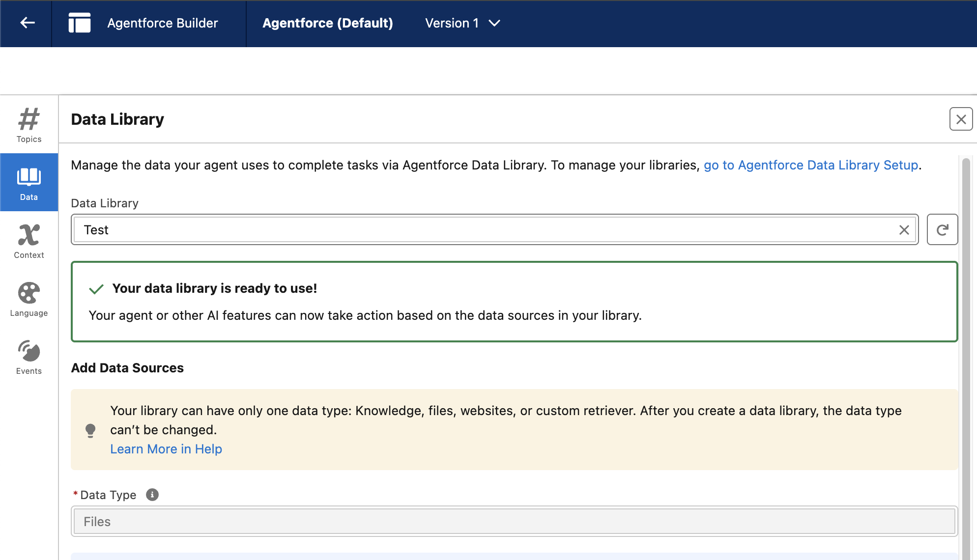The image size is (977, 560).
Task: Click Learn More in Help link
Action: [166, 449]
